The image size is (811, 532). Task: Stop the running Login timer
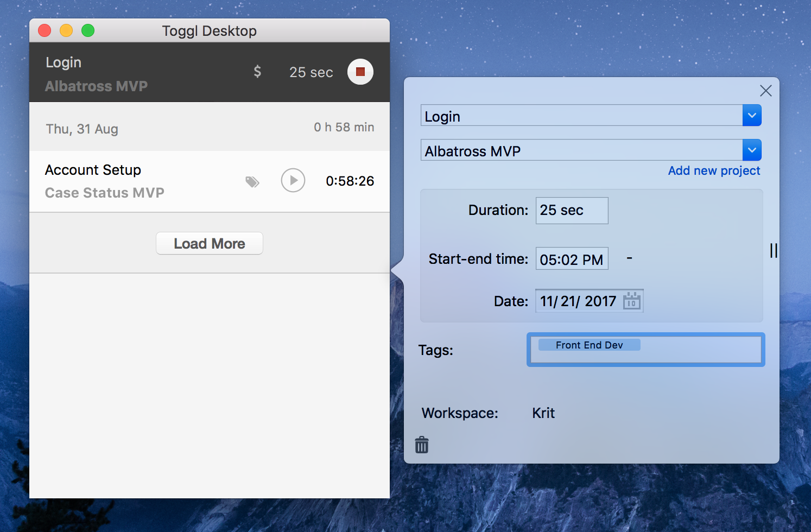360,72
